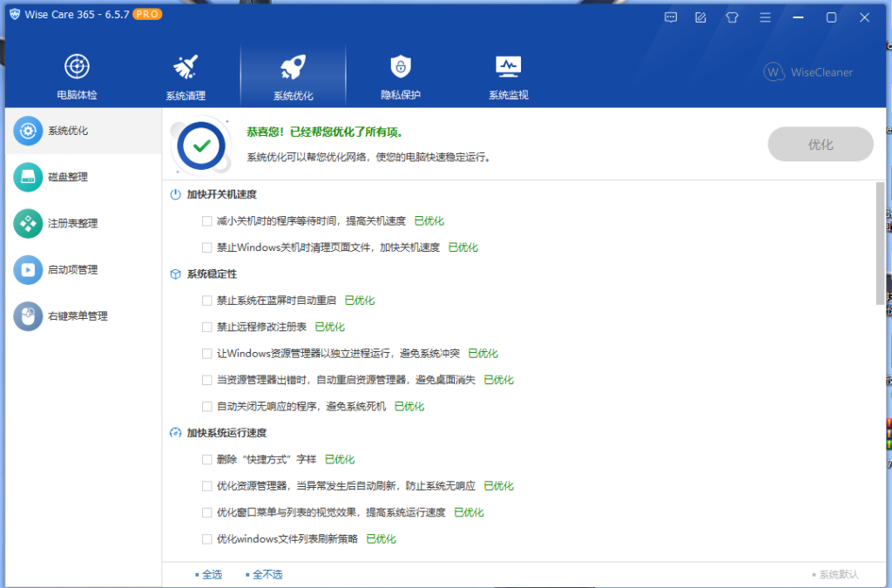Select 系统优化 in the left sidebar
The image size is (892, 588).
[84, 131]
